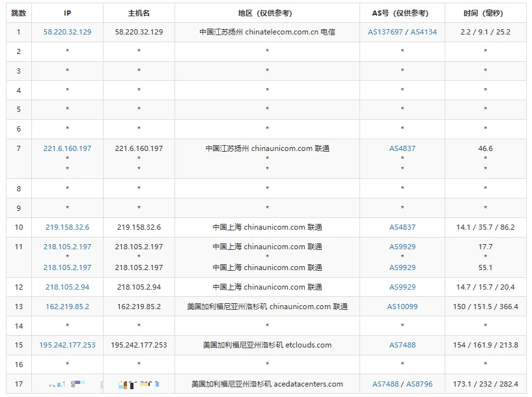Viewport: 532px width, 397px height.
Task: Select hostname cell 219.158.32.6
Action: [x=139, y=227]
